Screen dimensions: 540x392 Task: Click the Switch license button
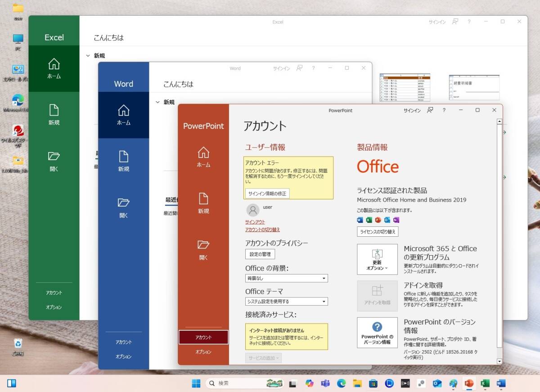click(378, 232)
